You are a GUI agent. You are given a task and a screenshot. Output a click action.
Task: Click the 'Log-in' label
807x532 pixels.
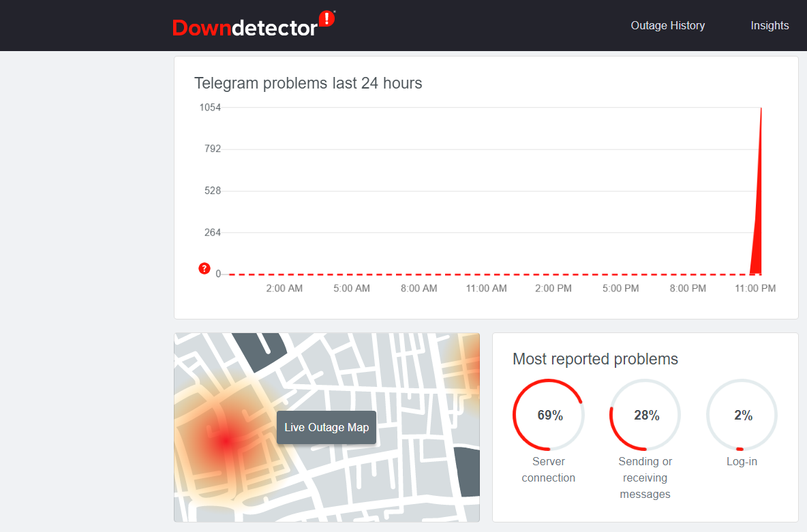tap(742, 462)
